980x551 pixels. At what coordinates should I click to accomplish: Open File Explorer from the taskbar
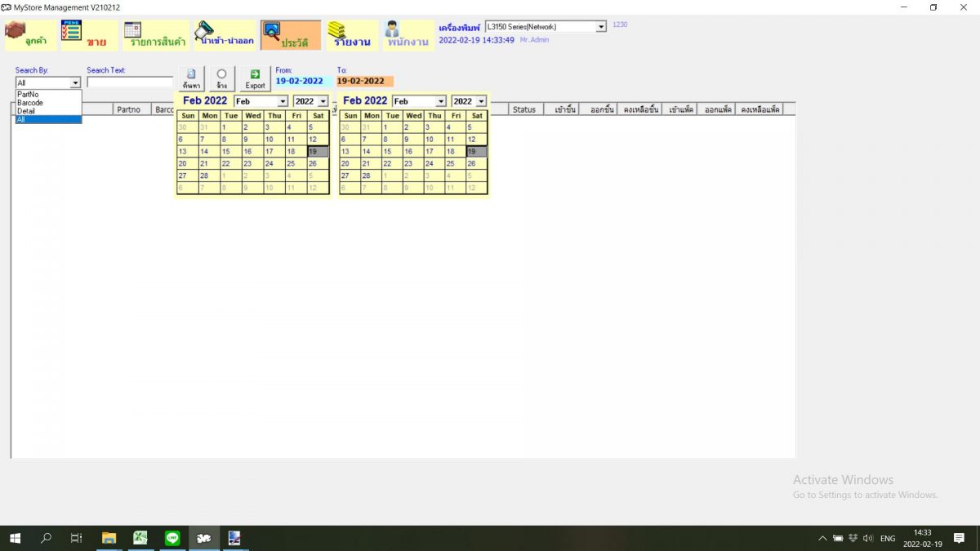click(x=109, y=538)
